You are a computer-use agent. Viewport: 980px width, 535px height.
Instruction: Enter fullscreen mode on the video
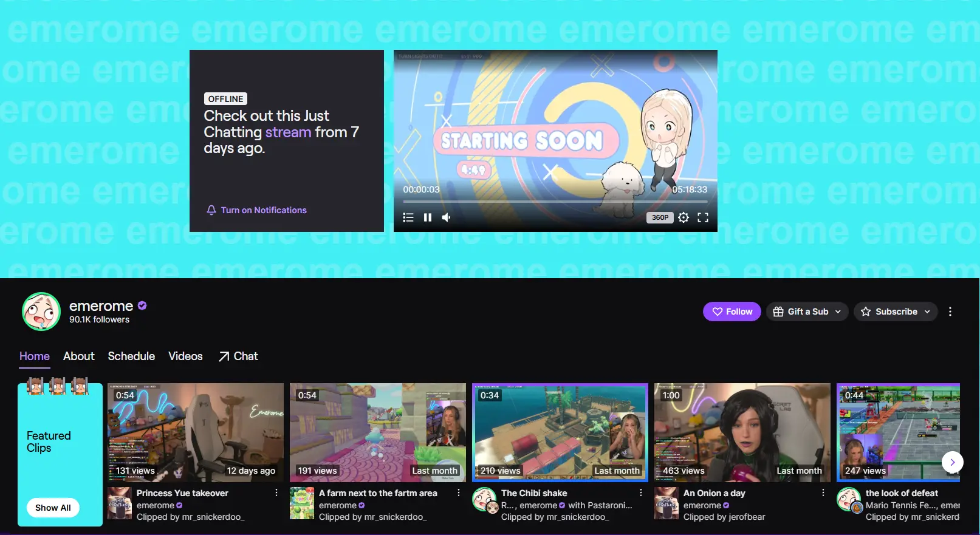click(703, 217)
